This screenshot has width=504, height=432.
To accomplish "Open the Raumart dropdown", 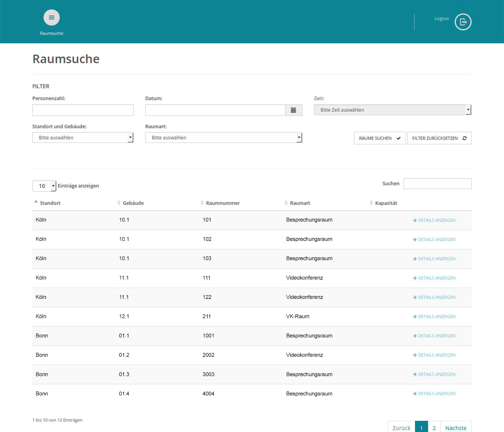I will [x=224, y=138].
